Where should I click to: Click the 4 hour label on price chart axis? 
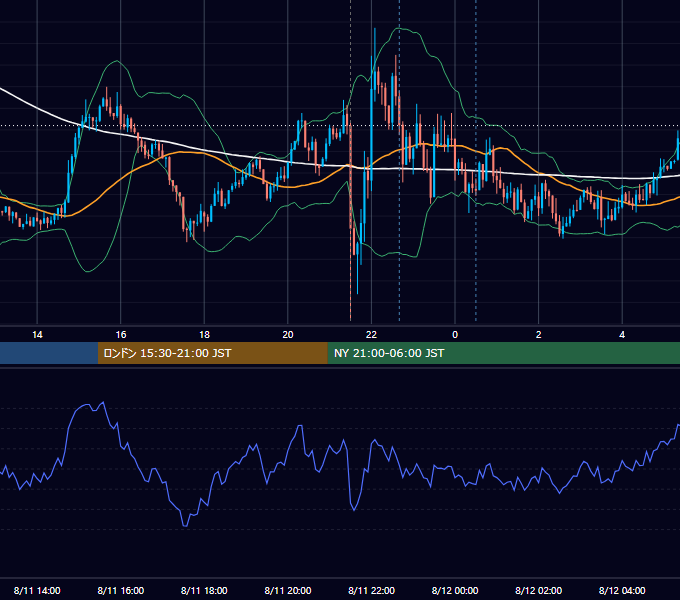(x=622, y=335)
